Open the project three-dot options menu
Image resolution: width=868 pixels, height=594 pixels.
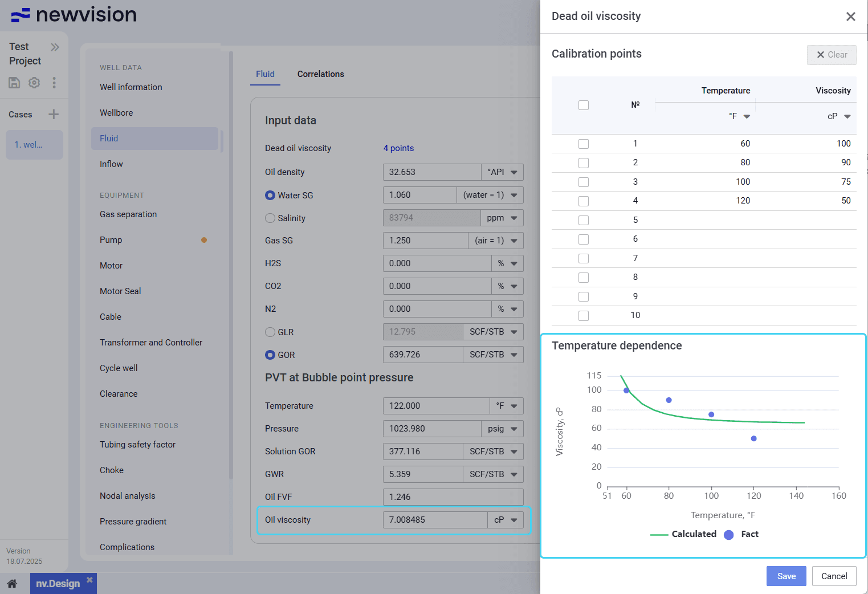(x=54, y=83)
